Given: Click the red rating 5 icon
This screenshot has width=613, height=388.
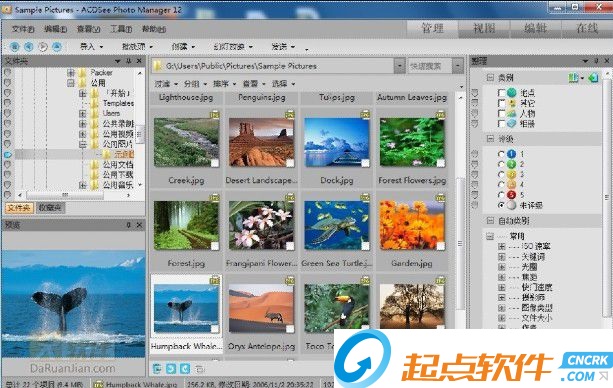Looking at the screenshot, I should pyautogui.click(x=511, y=195).
